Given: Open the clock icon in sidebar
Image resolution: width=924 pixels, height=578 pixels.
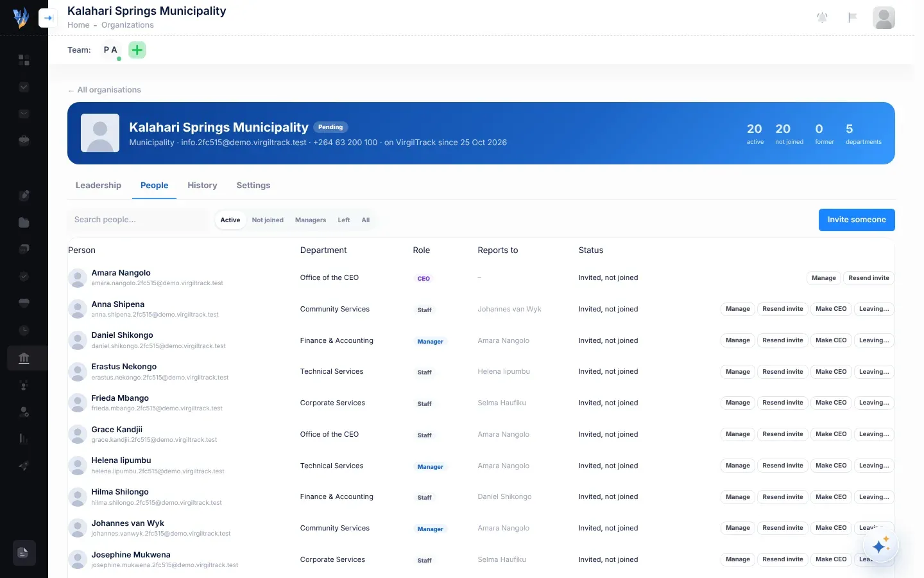Looking at the screenshot, I should [24, 330].
